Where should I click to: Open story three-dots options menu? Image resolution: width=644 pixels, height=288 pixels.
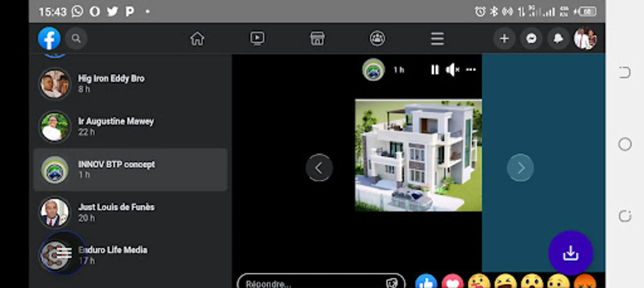pos(471,69)
